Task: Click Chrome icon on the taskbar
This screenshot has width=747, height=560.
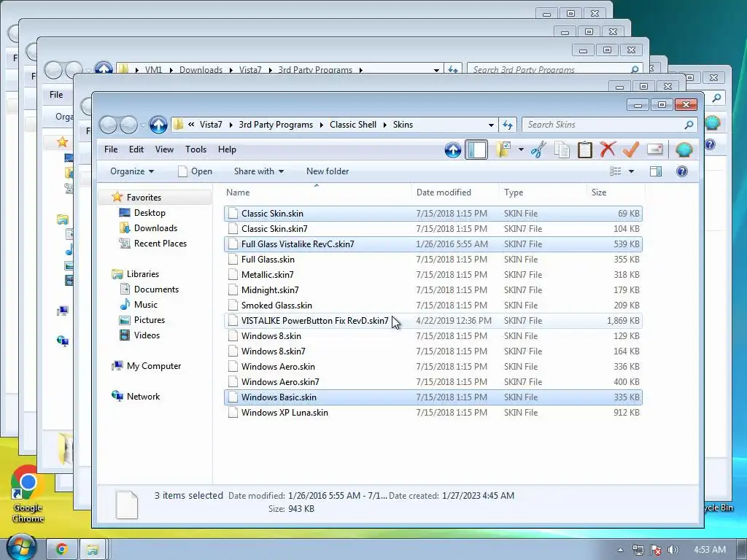Action: click(61, 549)
